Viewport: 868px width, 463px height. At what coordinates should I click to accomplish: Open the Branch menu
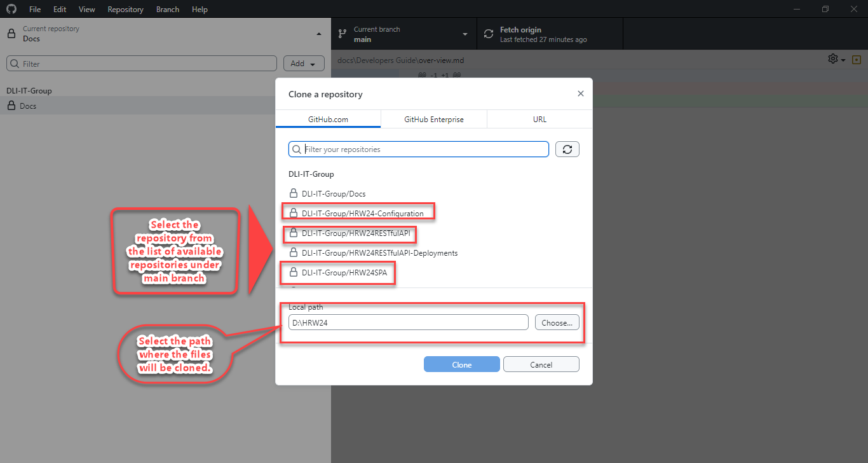(x=167, y=9)
